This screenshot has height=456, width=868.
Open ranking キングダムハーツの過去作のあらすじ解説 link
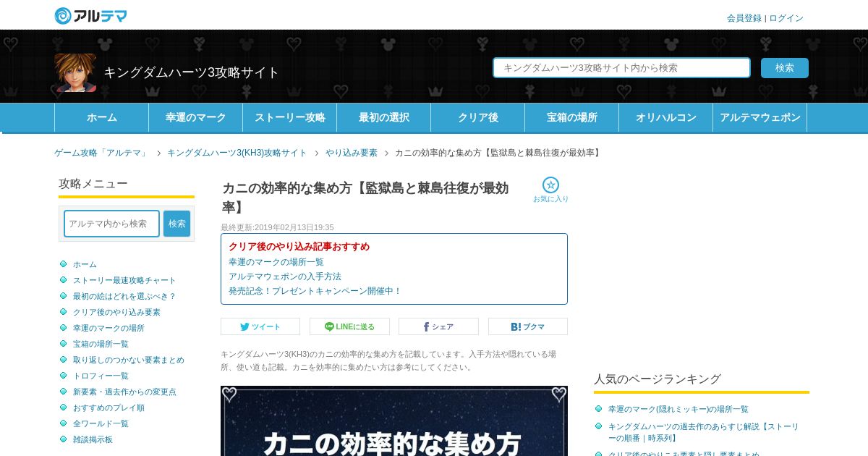pyautogui.click(x=704, y=432)
